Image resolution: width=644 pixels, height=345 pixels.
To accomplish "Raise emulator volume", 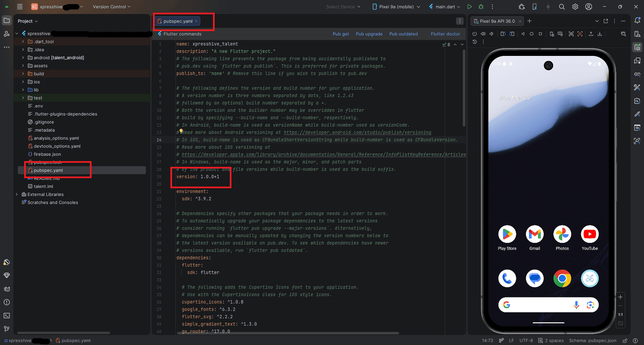I will coord(483,34).
